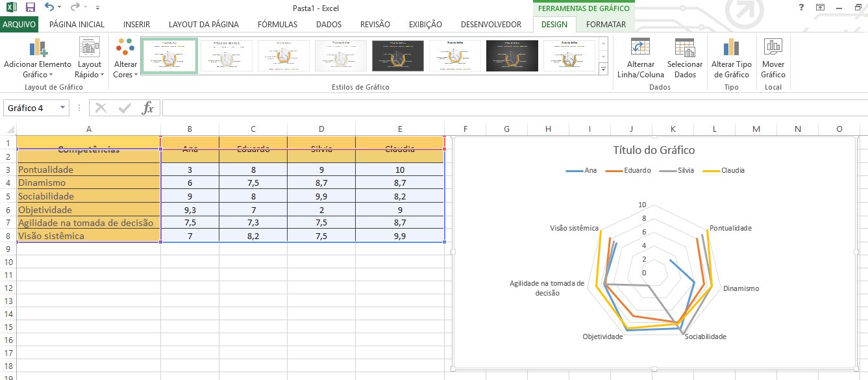This screenshot has height=380, width=868.
Task: Select Alternar Linha/Coluna
Action: click(640, 57)
